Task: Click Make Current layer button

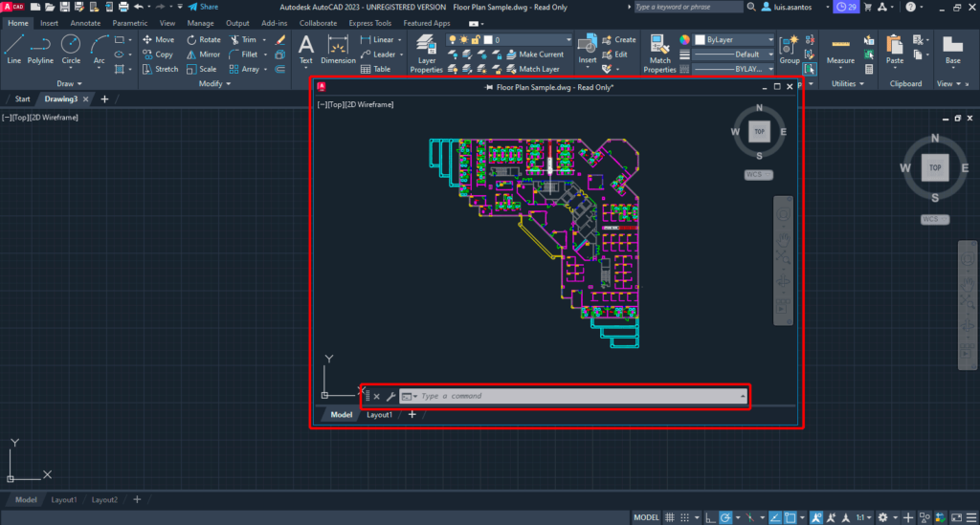Action: pos(535,55)
